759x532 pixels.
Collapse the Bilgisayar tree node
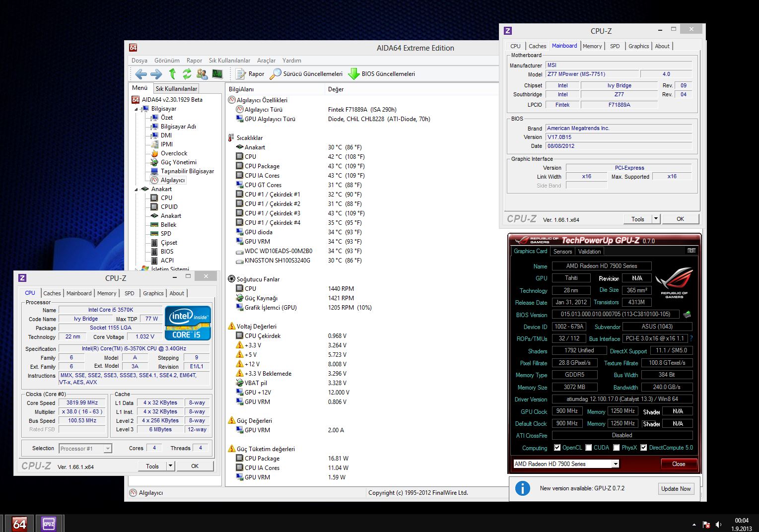(137, 109)
